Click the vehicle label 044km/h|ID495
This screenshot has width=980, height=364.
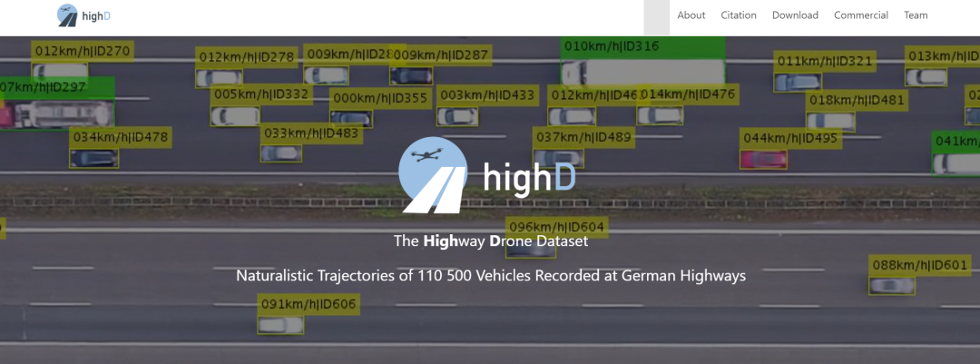[790, 139]
